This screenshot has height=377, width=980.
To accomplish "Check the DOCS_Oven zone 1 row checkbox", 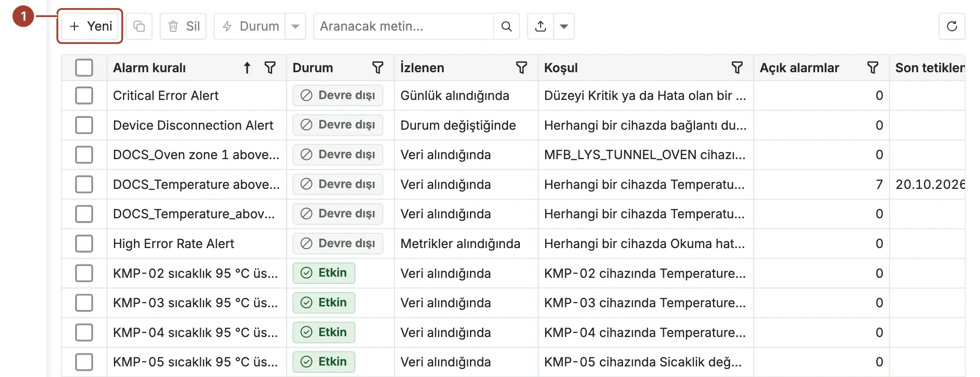I will point(84,155).
